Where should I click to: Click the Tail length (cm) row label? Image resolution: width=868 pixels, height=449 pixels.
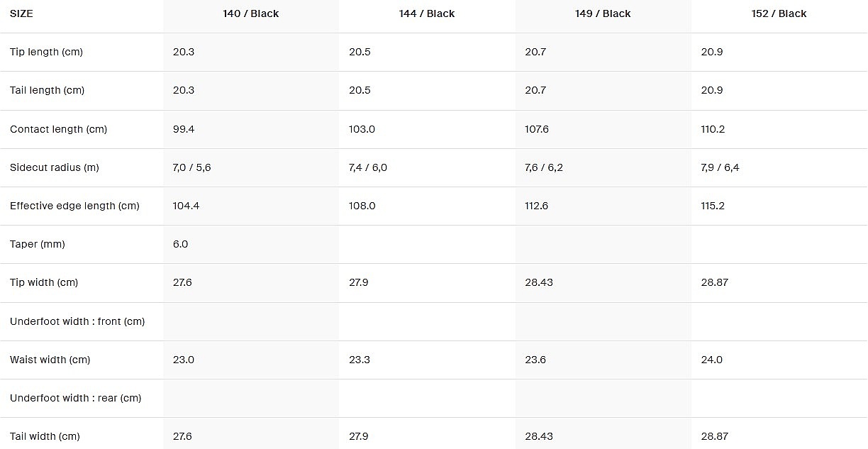(x=47, y=90)
